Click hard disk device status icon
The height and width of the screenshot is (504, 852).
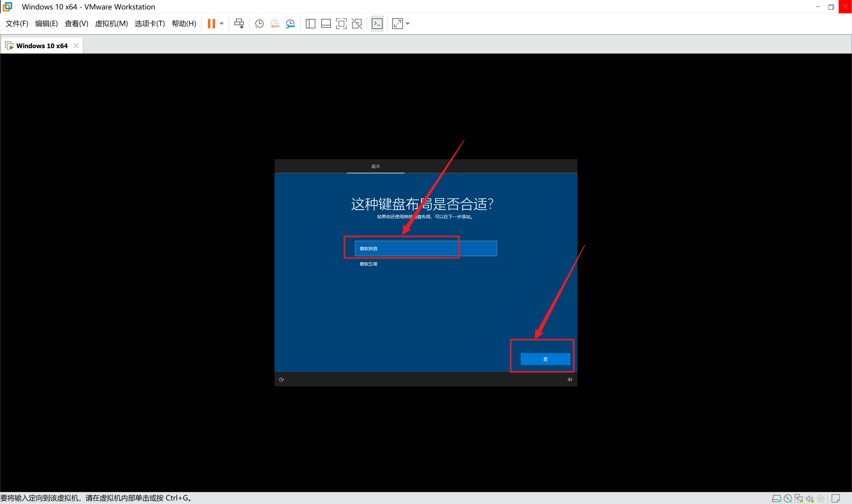pos(776,499)
